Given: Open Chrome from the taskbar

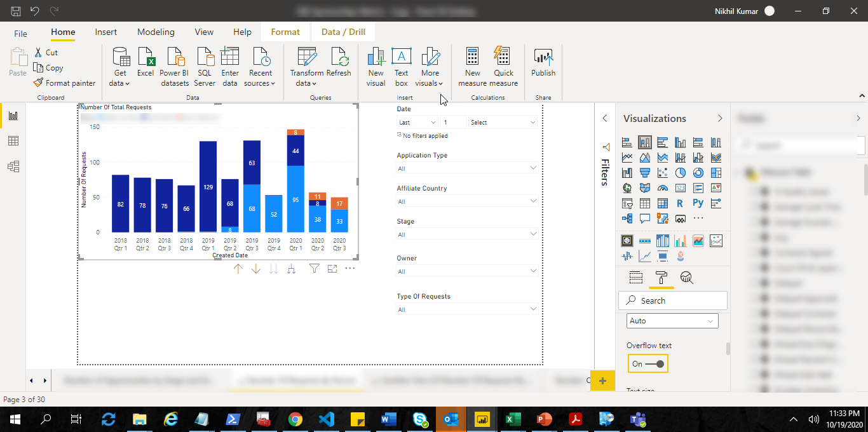Looking at the screenshot, I should coord(295,419).
